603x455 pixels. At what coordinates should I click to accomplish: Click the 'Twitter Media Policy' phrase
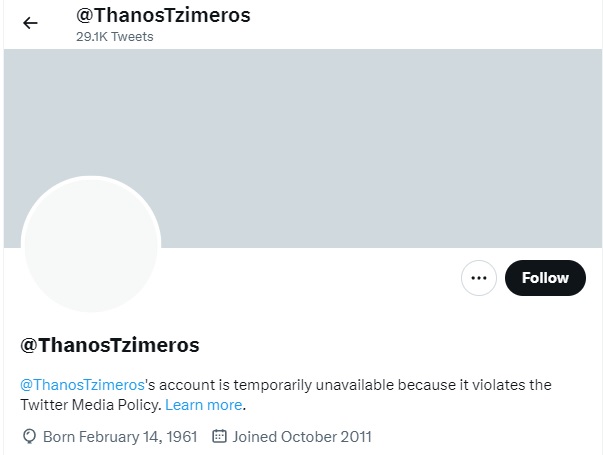point(90,405)
